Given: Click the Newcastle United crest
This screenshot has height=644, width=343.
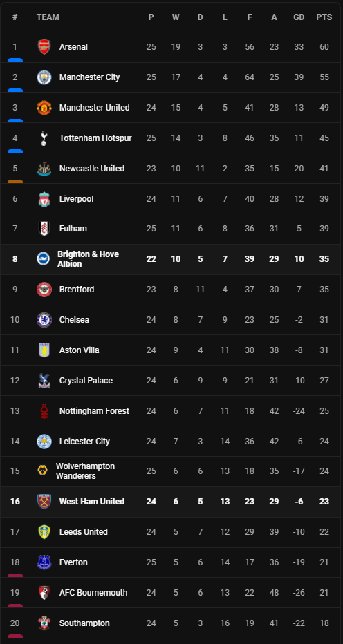Looking at the screenshot, I should tap(44, 169).
